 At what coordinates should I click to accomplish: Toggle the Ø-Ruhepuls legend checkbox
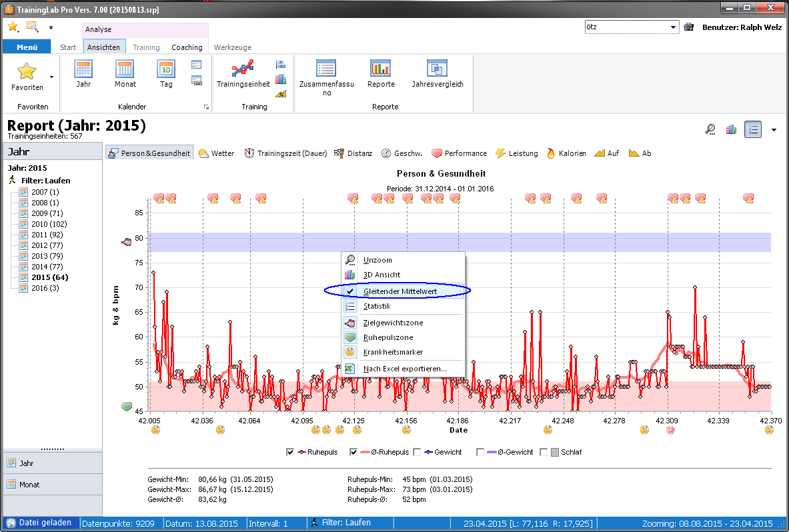[x=353, y=452]
